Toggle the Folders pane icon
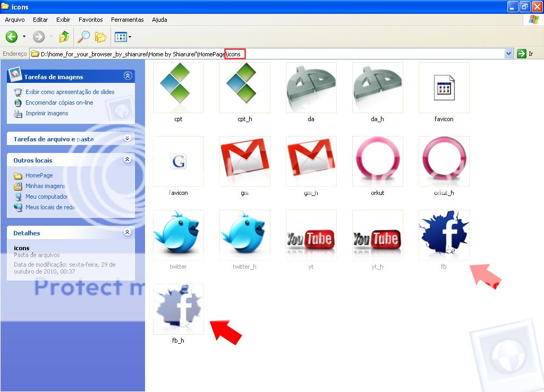The height and width of the screenshot is (392, 544). (x=100, y=37)
